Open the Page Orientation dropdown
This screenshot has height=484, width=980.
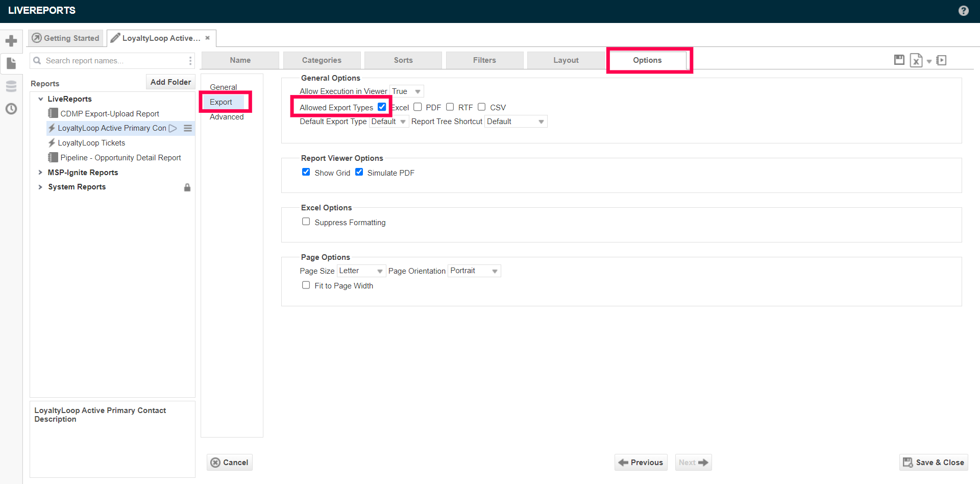(x=474, y=271)
